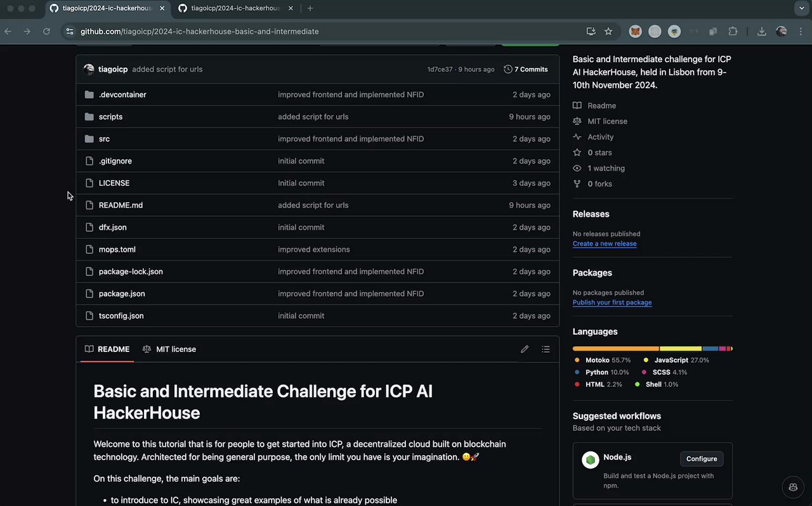812x506 pixels.
Task: Open the Activity sidebar link
Action: [593, 137]
